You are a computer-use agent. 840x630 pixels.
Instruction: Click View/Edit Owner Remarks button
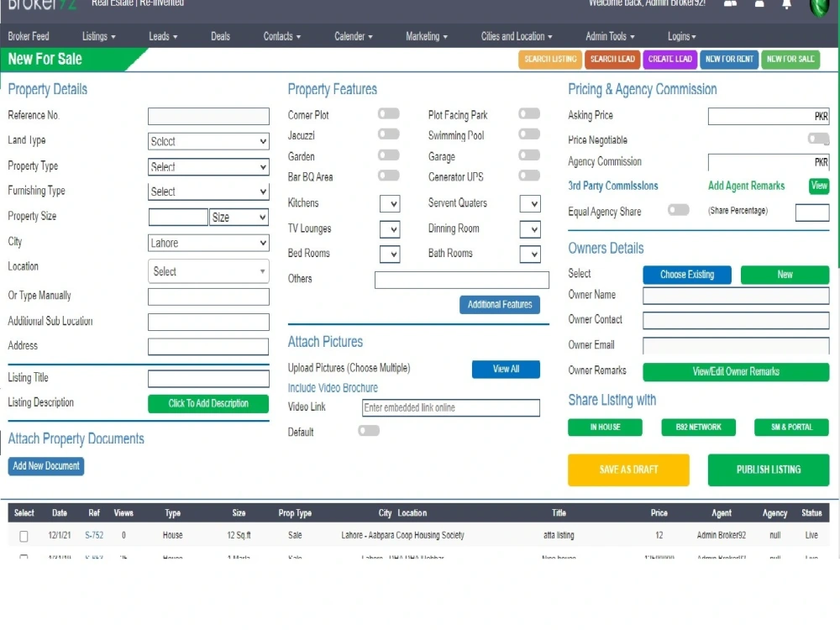point(736,372)
